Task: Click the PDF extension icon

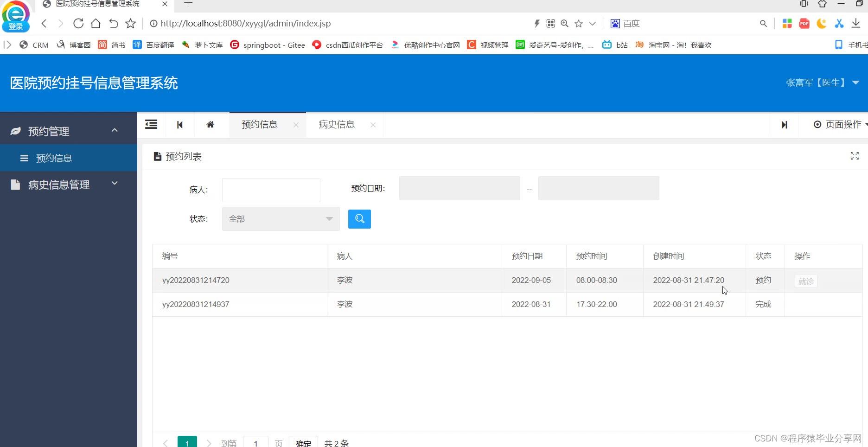Action: tap(804, 23)
